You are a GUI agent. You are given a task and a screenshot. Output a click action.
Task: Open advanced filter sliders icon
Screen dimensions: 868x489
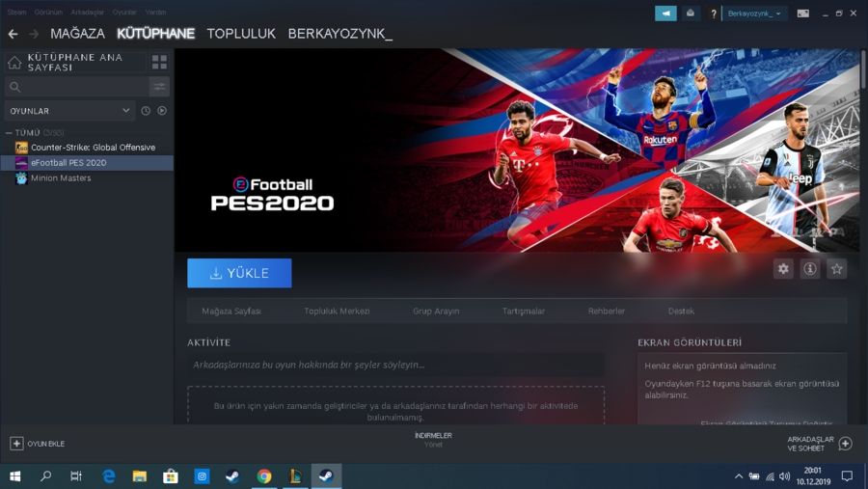pos(159,87)
